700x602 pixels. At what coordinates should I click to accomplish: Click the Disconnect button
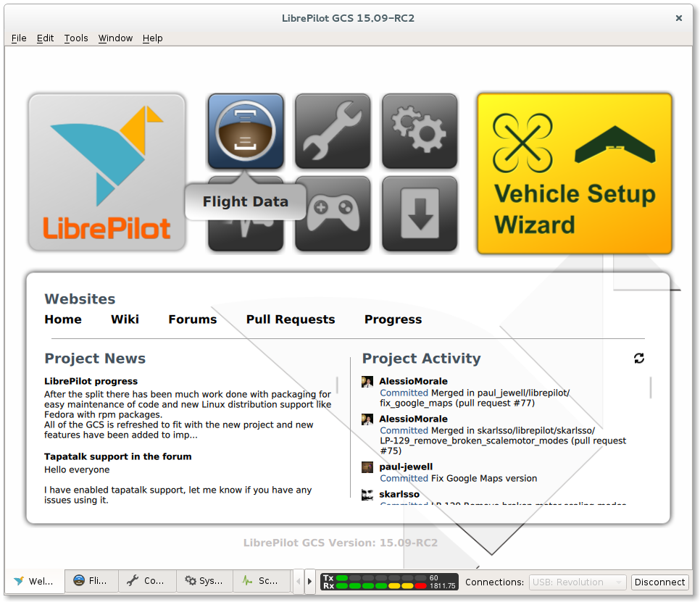(x=660, y=582)
